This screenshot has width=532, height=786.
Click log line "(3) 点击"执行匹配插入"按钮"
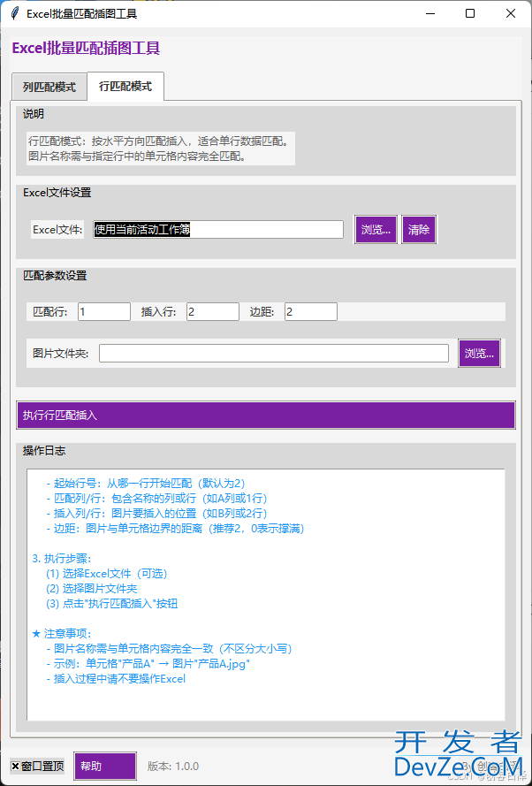tap(112, 604)
